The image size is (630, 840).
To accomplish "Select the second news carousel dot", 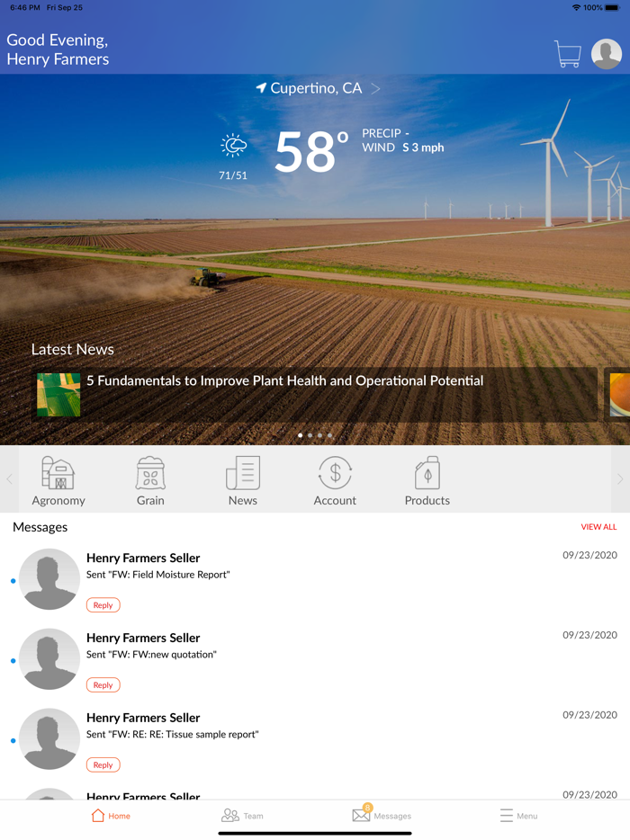I will (x=310, y=435).
